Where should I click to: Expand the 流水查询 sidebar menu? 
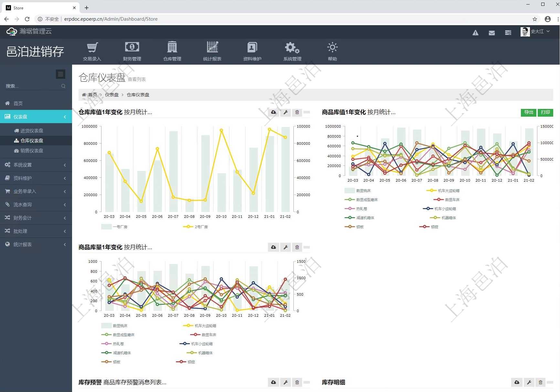[x=36, y=205]
